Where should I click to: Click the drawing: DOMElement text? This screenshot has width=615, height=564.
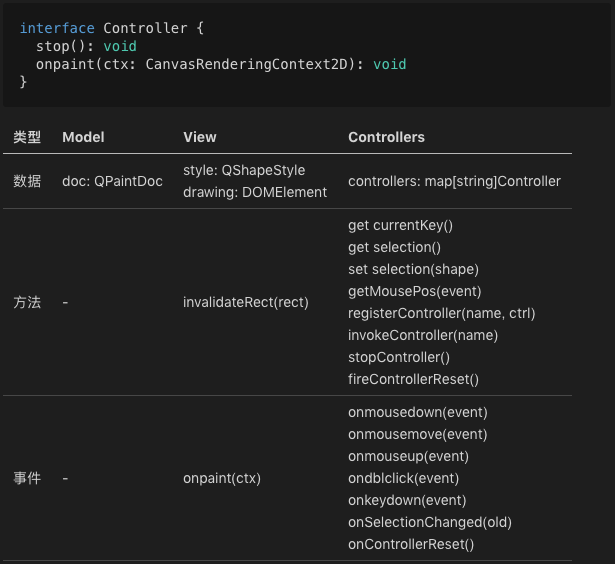click(x=255, y=192)
